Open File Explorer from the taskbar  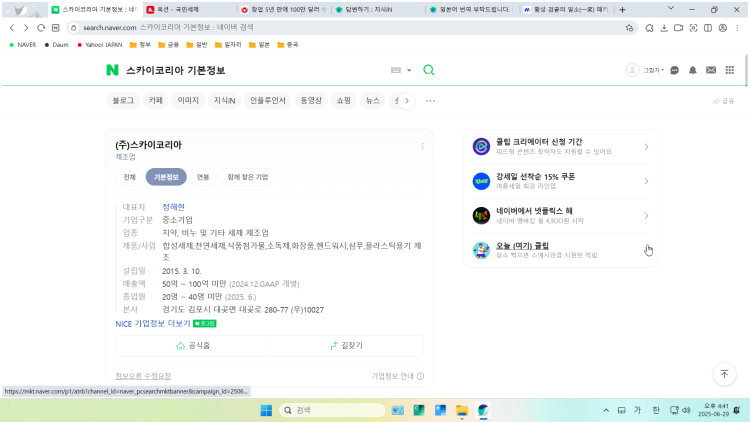pyautogui.click(x=462, y=410)
